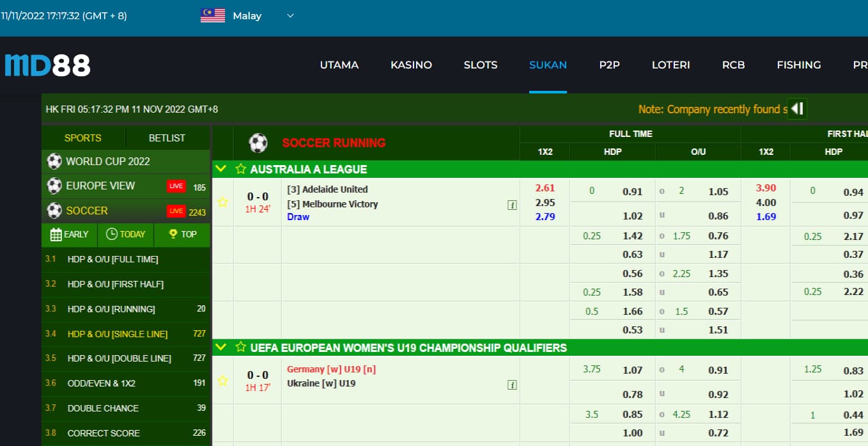Select Germany match over 4 odds 0.91
Screen dimensions: 868x446
(x=718, y=370)
